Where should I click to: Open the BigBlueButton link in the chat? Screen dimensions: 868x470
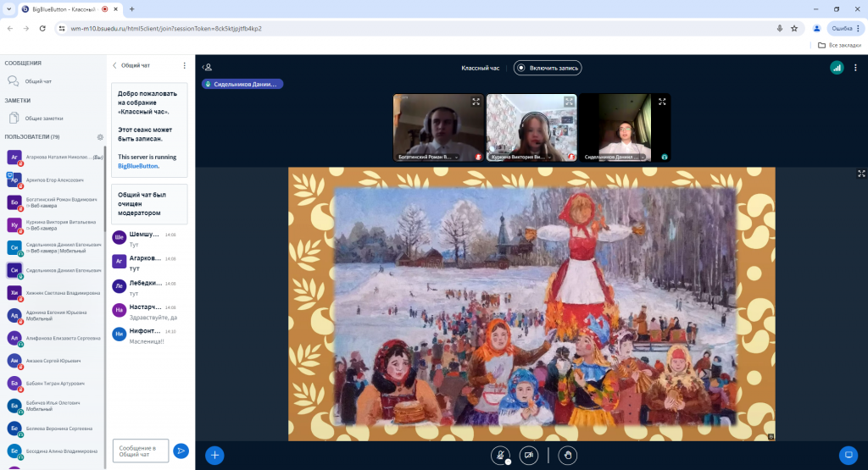[138, 166]
